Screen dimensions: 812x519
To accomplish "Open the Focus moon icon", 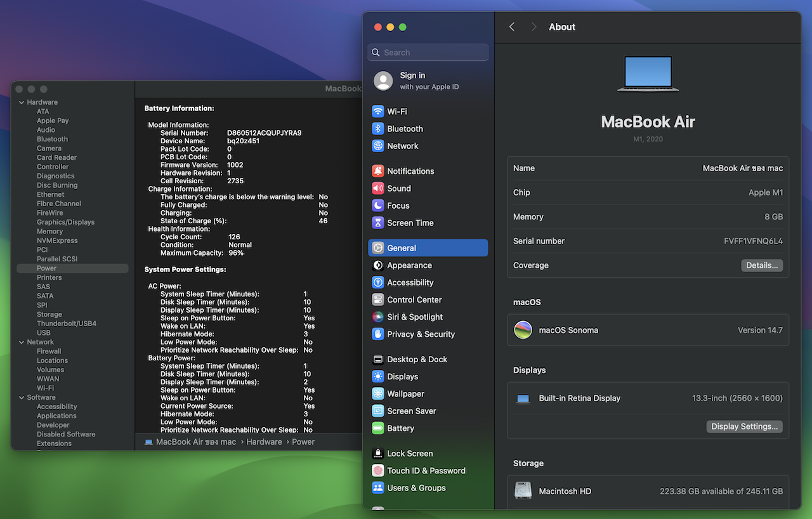I will [x=378, y=206].
